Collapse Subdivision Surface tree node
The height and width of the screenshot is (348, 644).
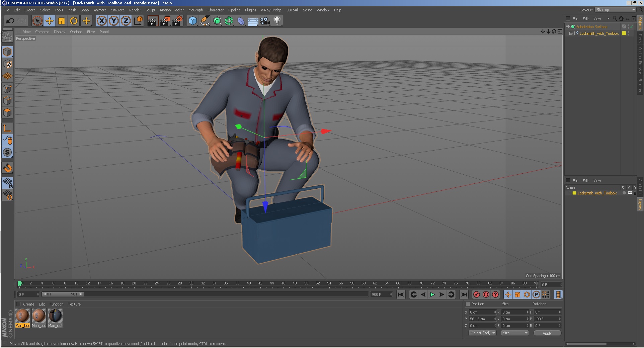(x=567, y=26)
